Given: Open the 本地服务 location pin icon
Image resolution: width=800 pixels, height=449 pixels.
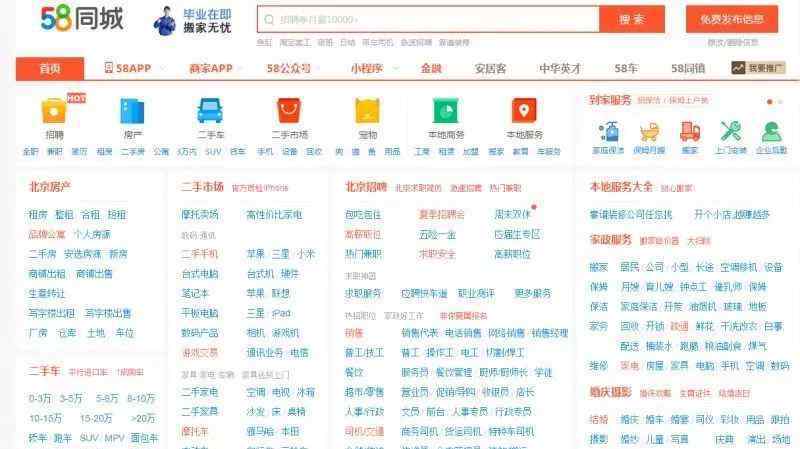Looking at the screenshot, I should [x=524, y=111].
